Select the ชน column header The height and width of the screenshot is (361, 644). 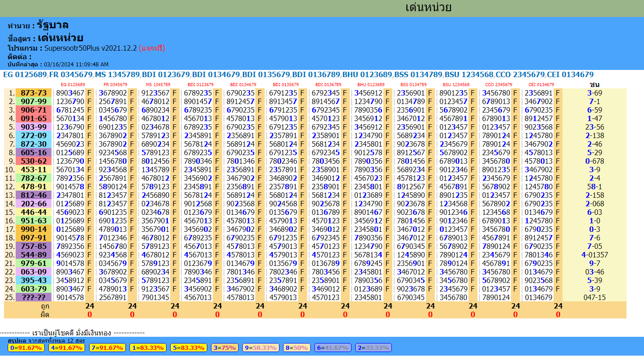[594, 84]
